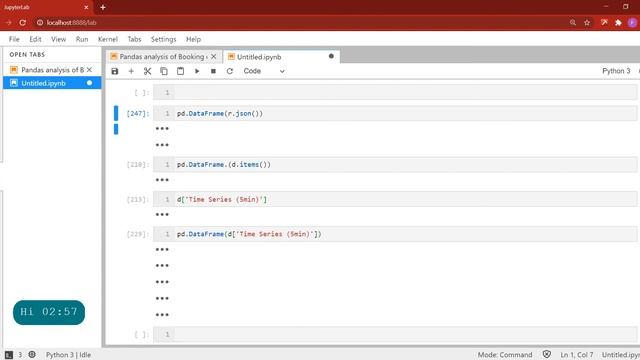Expand first collapsed output of cell 247
640x360 pixels.
162,129
